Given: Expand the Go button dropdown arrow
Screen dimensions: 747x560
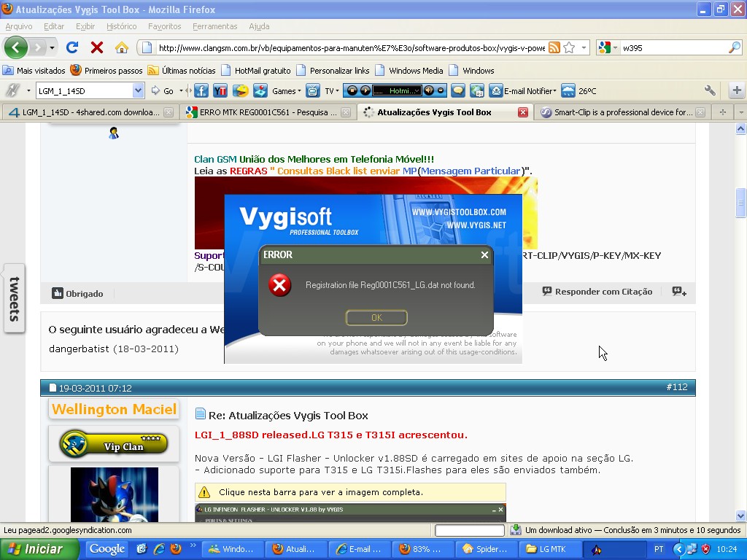Looking at the screenshot, I should pyautogui.click(x=181, y=91).
